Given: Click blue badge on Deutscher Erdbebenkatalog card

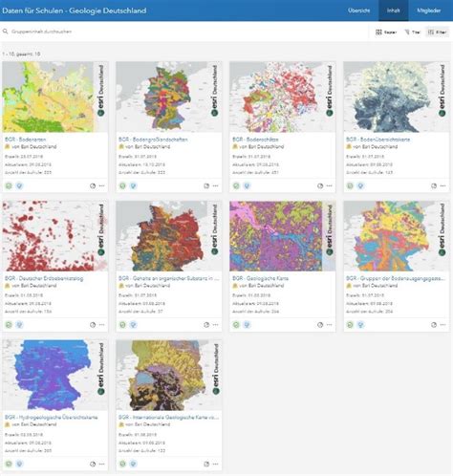Looking at the screenshot, I should [x=19, y=325].
